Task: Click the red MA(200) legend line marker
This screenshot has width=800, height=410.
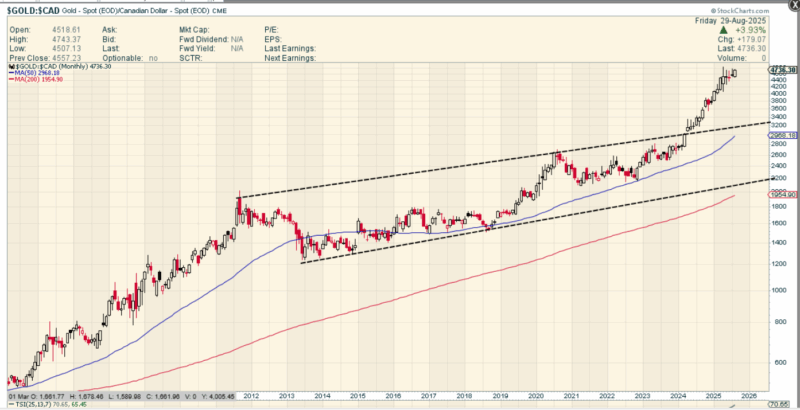Action: [11, 80]
